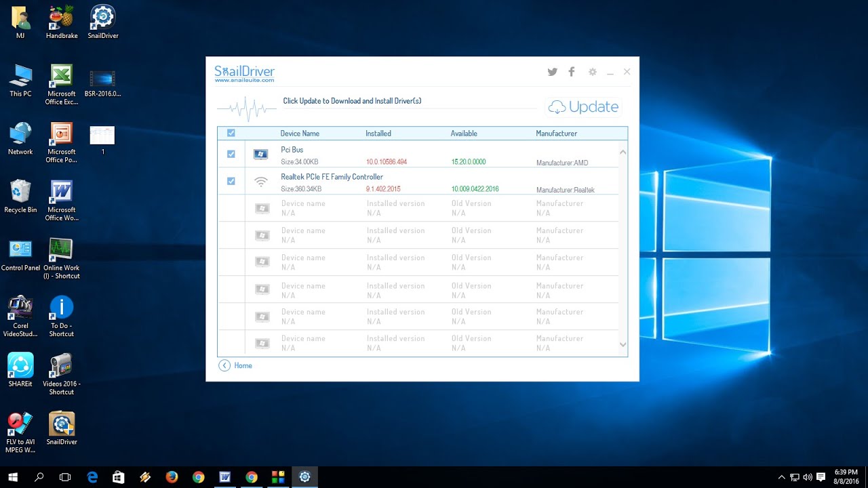This screenshot has height=488, width=868.
Task: Open the MJ desktop folder
Action: 20,22
